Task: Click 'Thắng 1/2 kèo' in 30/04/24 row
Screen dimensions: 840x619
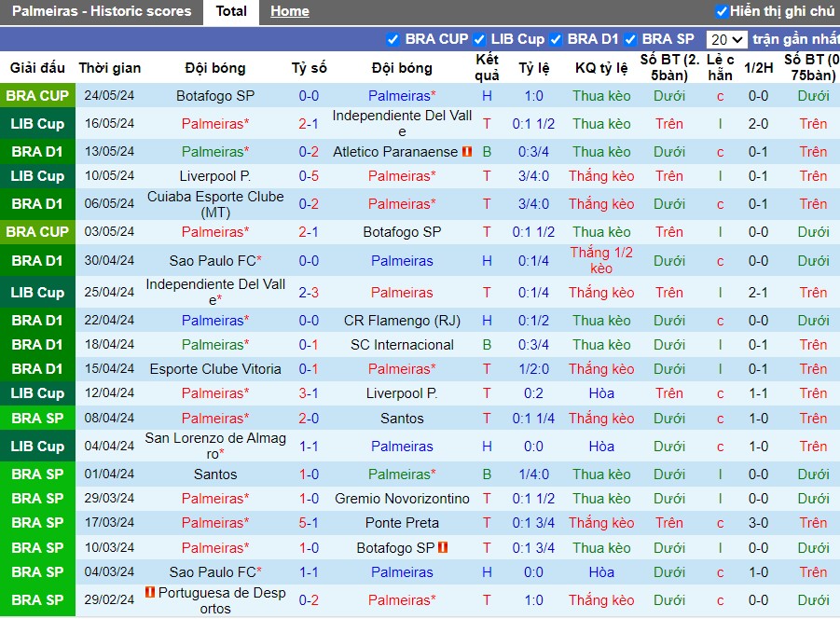Action: 601,260
